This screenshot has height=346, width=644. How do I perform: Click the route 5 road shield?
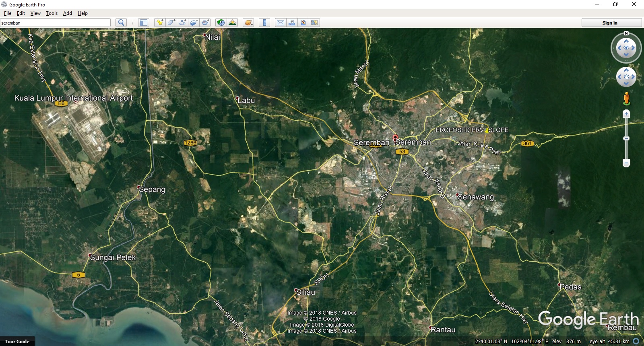coord(78,275)
